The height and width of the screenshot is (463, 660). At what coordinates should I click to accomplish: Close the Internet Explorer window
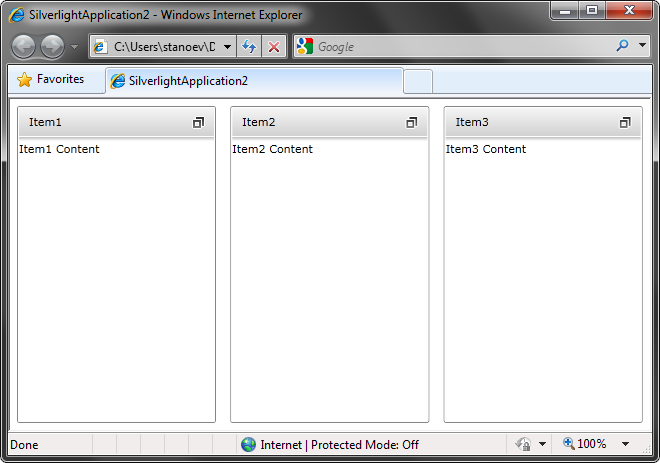click(629, 10)
